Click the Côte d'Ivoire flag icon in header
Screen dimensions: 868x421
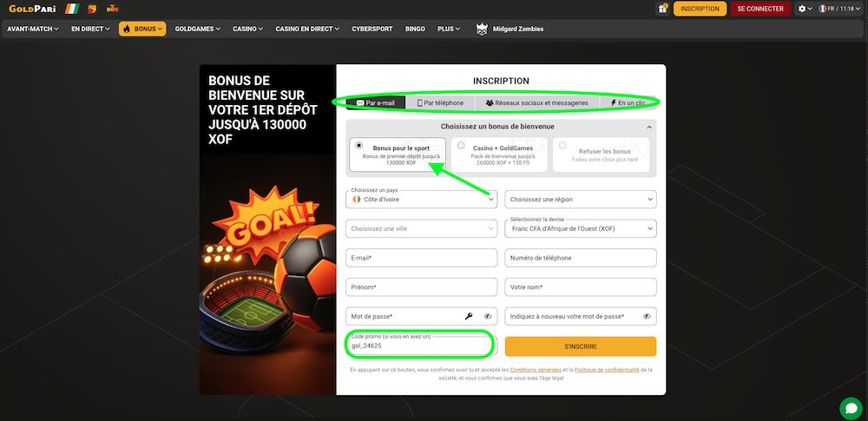coord(72,9)
